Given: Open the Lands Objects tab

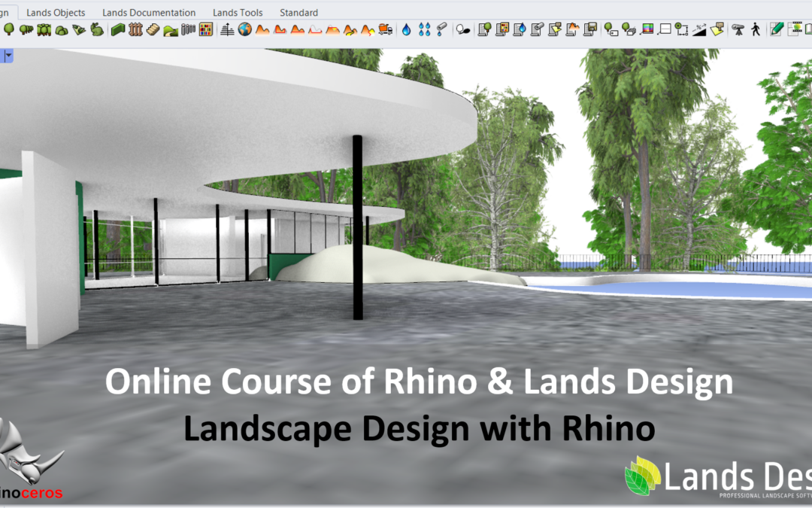Looking at the screenshot, I should click(x=56, y=13).
